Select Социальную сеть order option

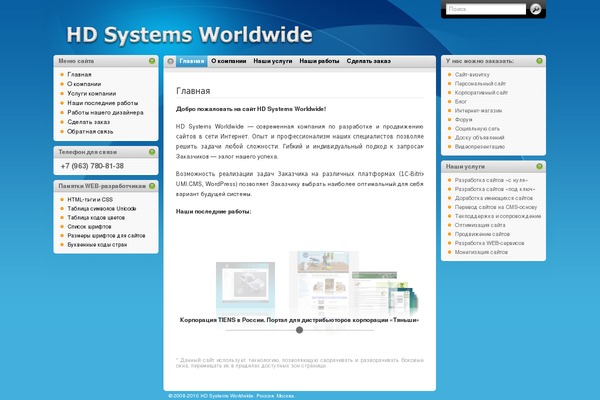pyautogui.click(x=477, y=129)
